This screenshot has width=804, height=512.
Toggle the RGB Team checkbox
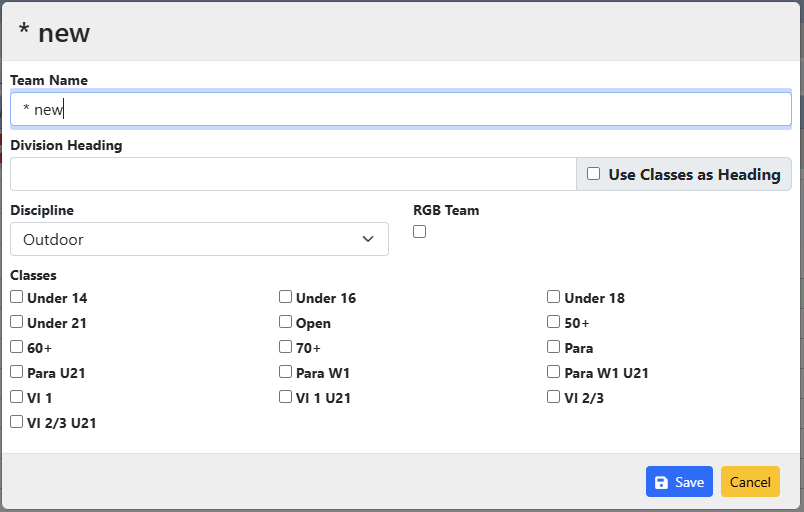(x=420, y=232)
